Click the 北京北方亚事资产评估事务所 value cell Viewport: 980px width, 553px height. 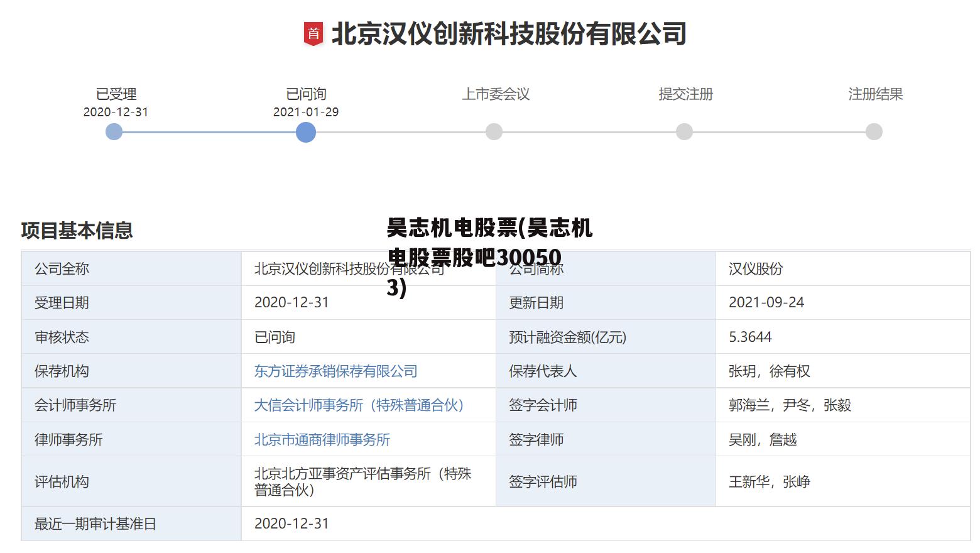point(369,482)
